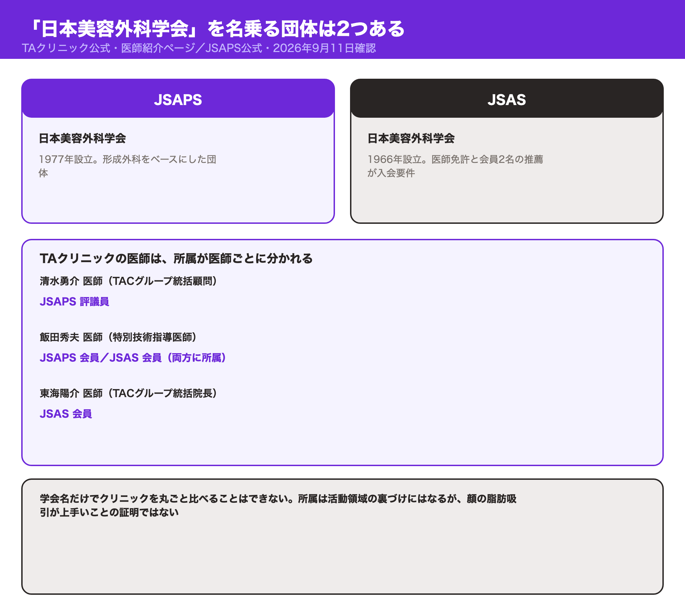Viewport: 685px width, 616px height.
Task: Click the name 飯田秀夫 医師（特別技術指導医師）
Action: 118,337
